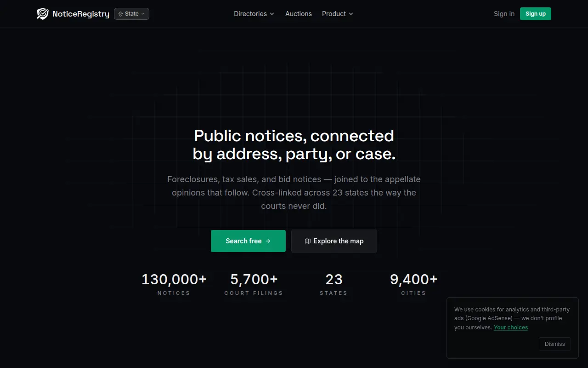Click the chevron next to Product
The width and height of the screenshot is (588, 368).
[x=351, y=14]
